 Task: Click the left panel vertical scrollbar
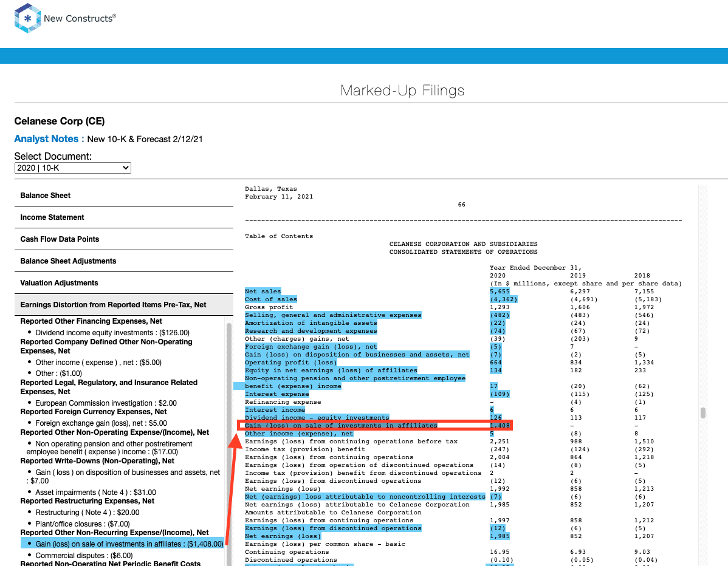point(229,441)
